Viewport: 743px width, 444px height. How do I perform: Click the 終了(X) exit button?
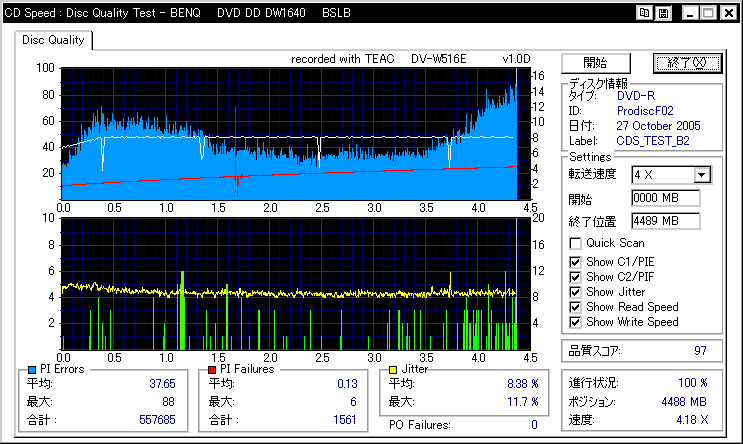coord(687,63)
